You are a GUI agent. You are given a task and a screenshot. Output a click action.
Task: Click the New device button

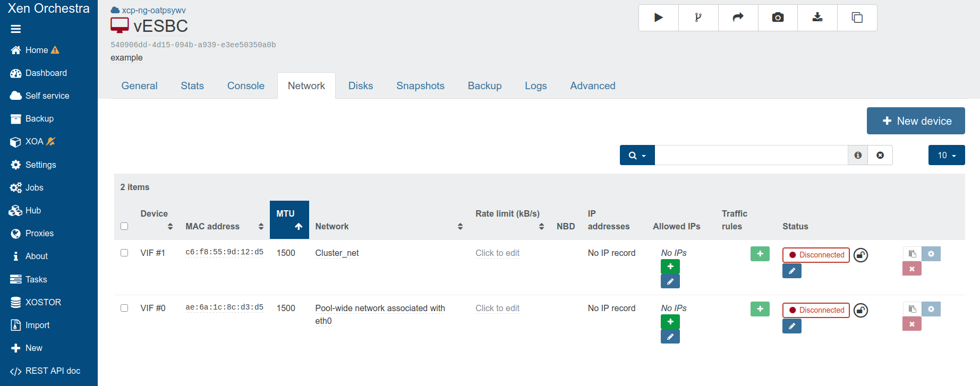point(915,121)
